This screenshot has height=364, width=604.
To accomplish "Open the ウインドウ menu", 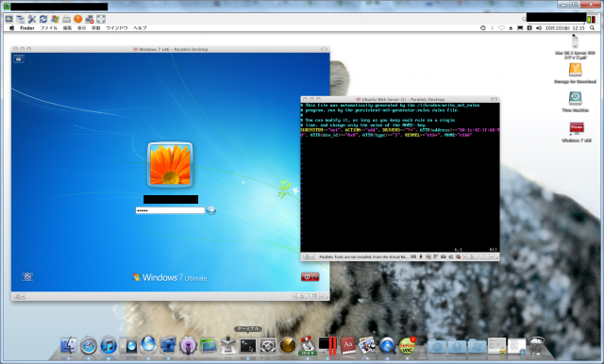I will point(117,28).
